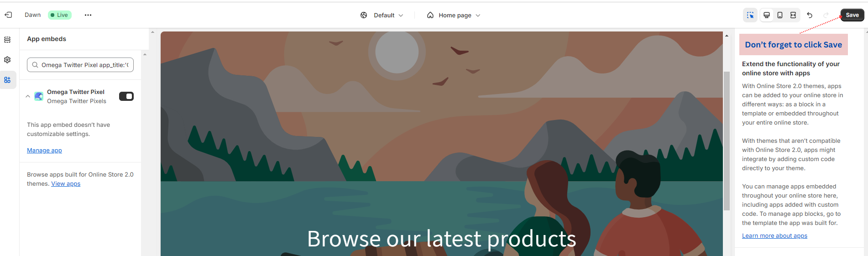Toggle the preview inspector icon
This screenshot has width=868, height=256.
click(x=750, y=15)
